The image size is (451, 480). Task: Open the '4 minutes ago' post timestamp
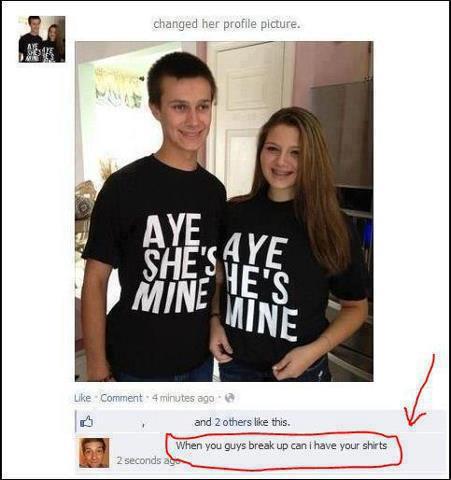pos(183,398)
